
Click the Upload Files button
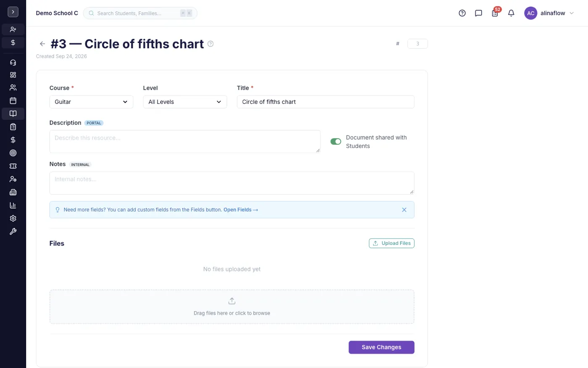391,243
